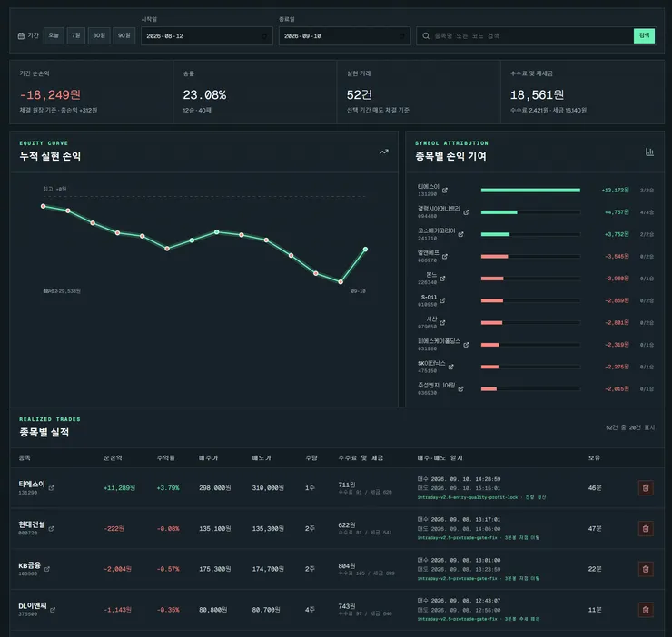Open external link for 엘앤에프 066970

pyautogui.click(x=444, y=256)
